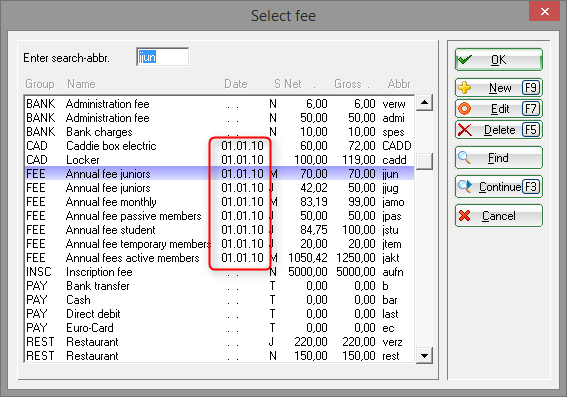Select Restaurant row with abbr verz
This screenshot has width=567, height=397.
[x=219, y=342]
